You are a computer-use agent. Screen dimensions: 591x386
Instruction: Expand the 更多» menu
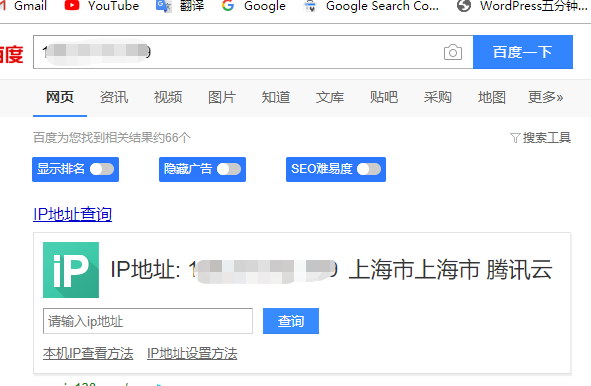pos(545,97)
